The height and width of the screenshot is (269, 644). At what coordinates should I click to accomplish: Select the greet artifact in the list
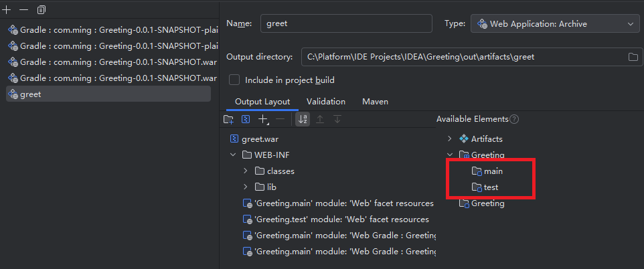click(108, 94)
